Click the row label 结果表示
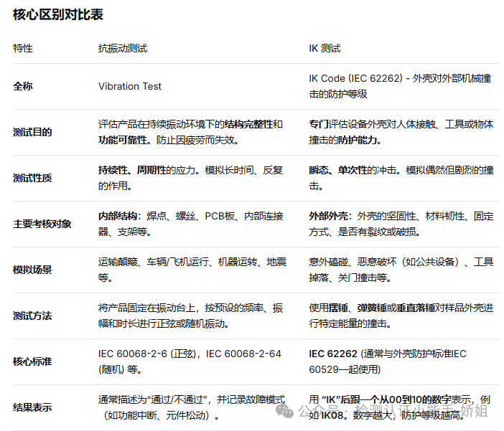Viewport: 504px width, 431px height. click(32, 408)
